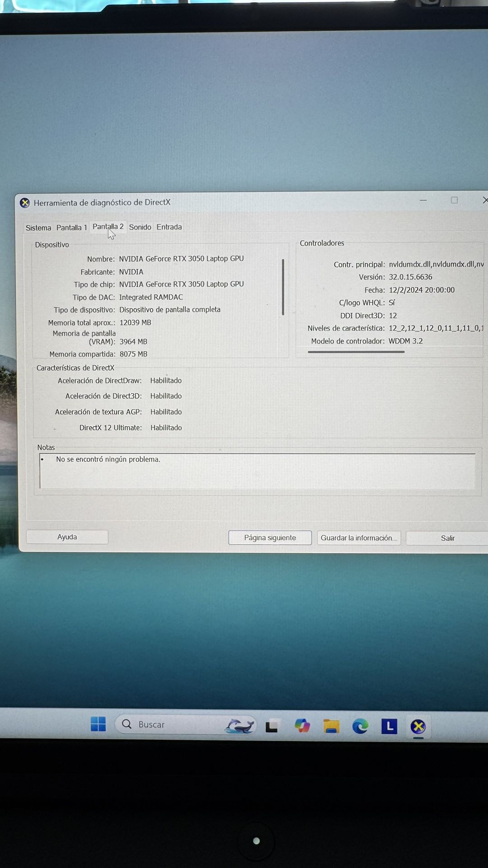Click the DirectX diagnostic taskbar icon
Viewport: 488px width, 868px height.
pos(418,726)
